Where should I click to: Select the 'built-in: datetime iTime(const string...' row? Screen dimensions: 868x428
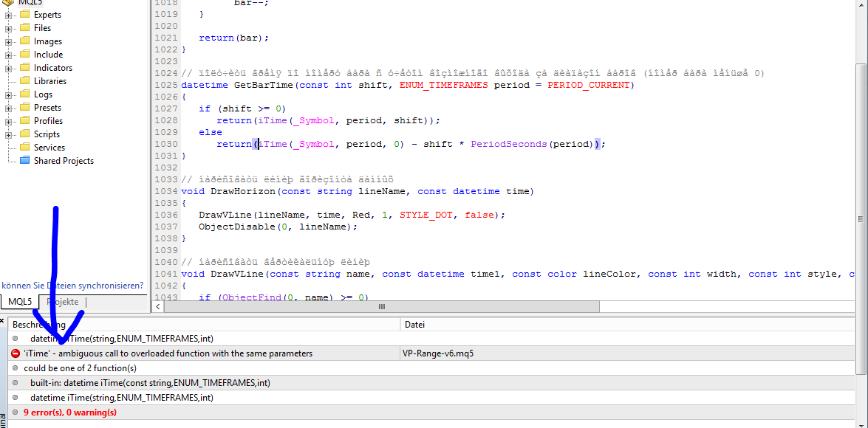432,383
